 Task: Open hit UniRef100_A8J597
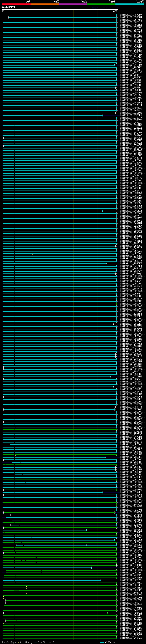pos(131,15)
